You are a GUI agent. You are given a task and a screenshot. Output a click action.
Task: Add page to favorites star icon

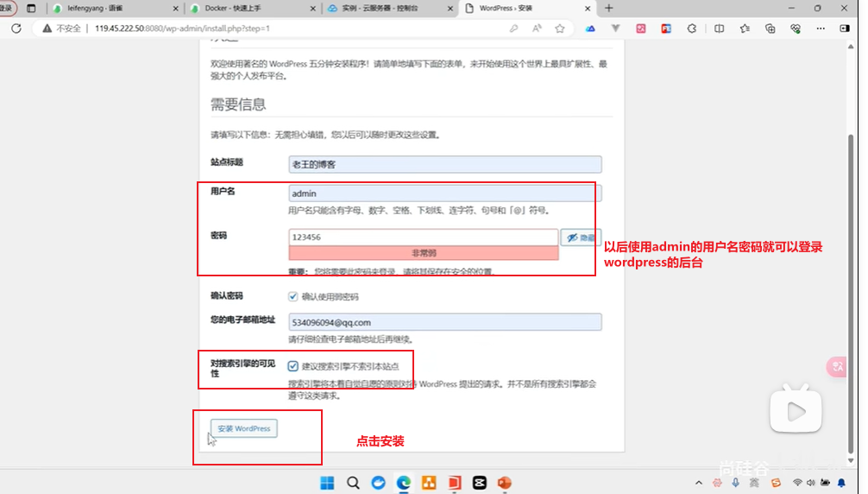click(560, 28)
